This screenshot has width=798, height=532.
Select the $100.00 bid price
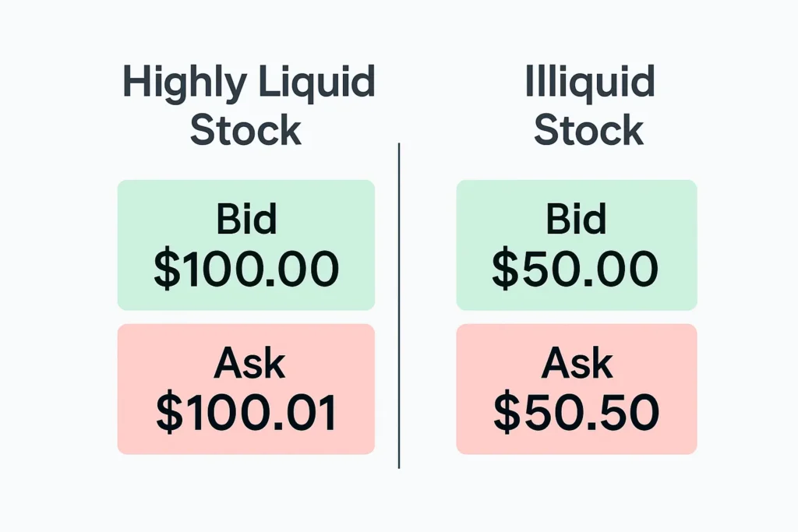(x=246, y=269)
